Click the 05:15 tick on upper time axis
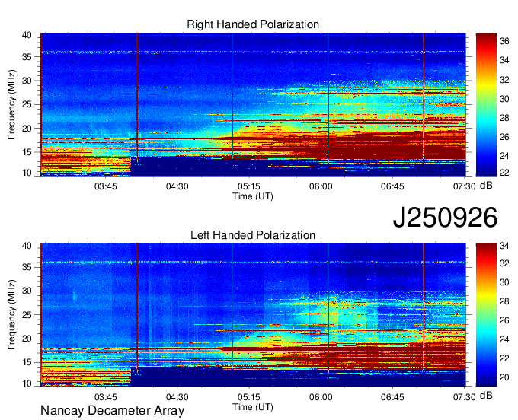The image size is (518, 420). pos(249,185)
